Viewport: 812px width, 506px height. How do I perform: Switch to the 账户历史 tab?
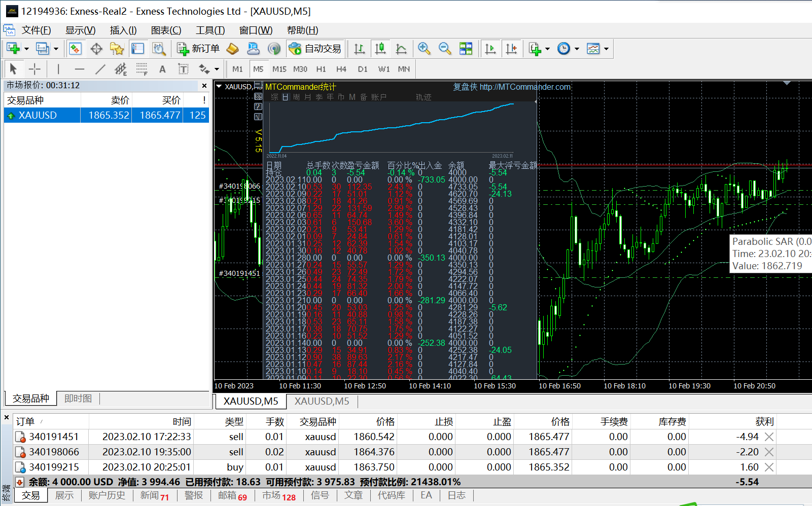click(107, 495)
